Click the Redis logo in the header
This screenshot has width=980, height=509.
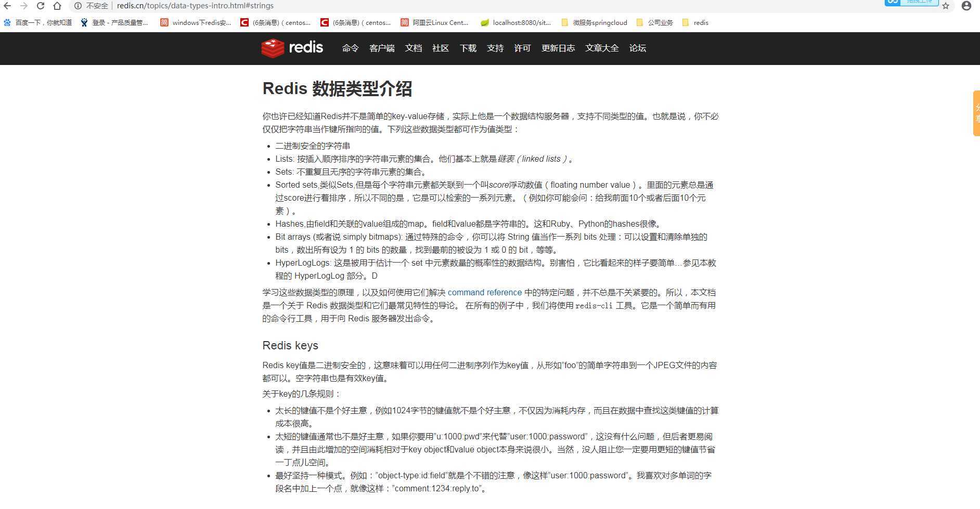click(x=292, y=48)
